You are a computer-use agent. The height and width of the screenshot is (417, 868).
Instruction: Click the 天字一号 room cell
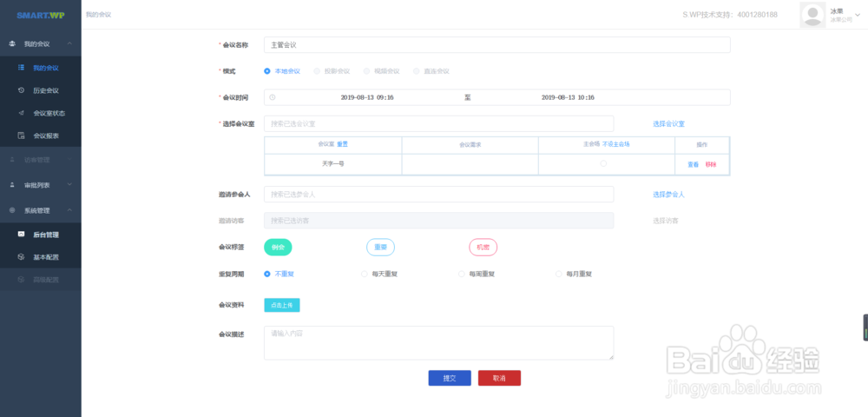(x=333, y=164)
